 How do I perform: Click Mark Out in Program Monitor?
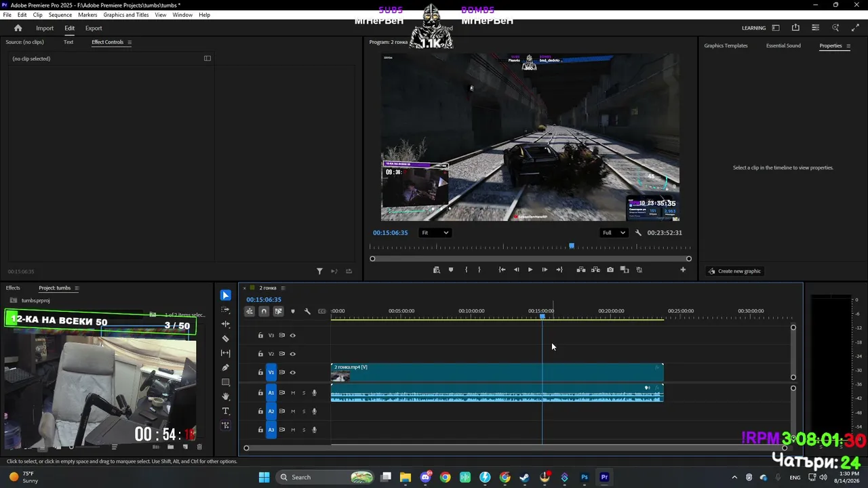(479, 270)
